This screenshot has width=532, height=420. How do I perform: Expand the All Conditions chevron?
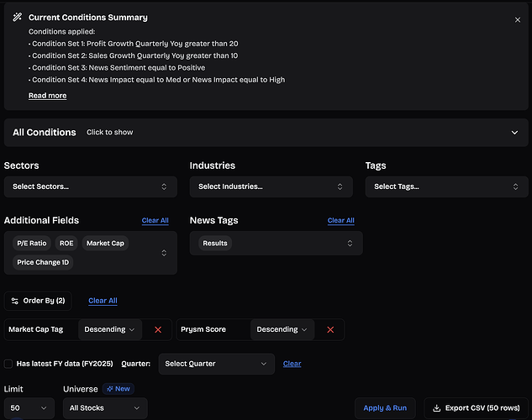pos(514,133)
